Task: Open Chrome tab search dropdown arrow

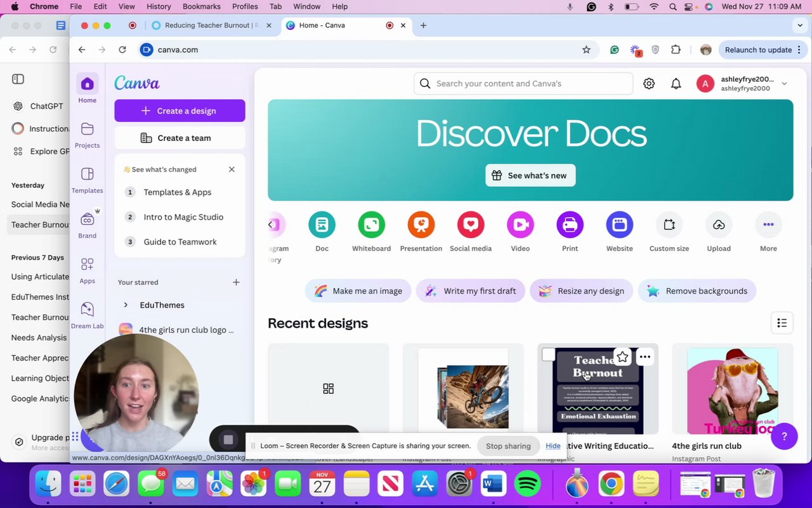Action: [799, 25]
